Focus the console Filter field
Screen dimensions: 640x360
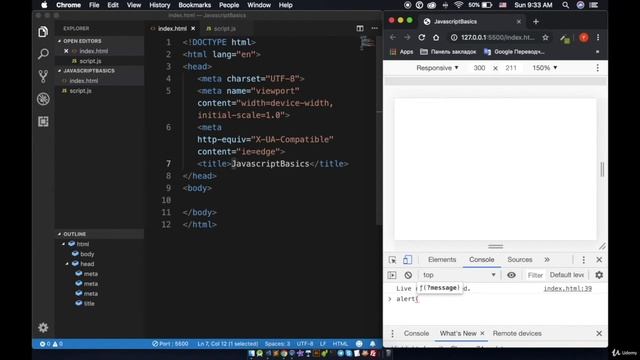click(535, 276)
